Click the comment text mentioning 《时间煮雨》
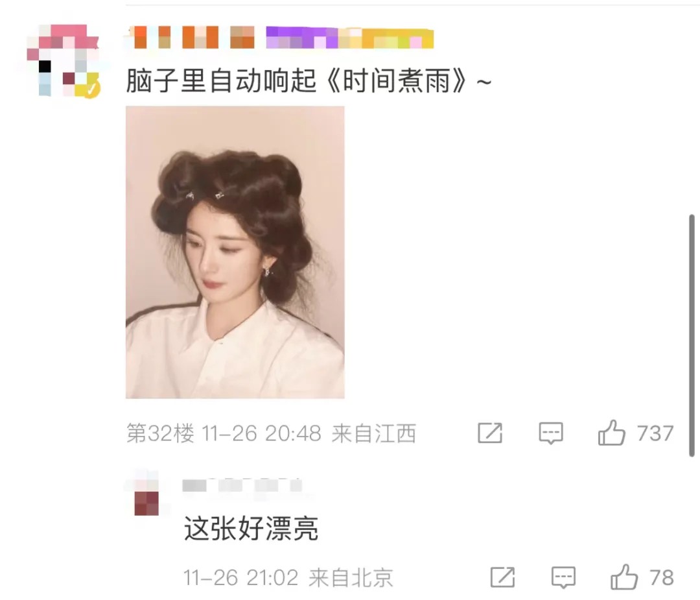The width and height of the screenshot is (700, 600). [x=309, y=81]
